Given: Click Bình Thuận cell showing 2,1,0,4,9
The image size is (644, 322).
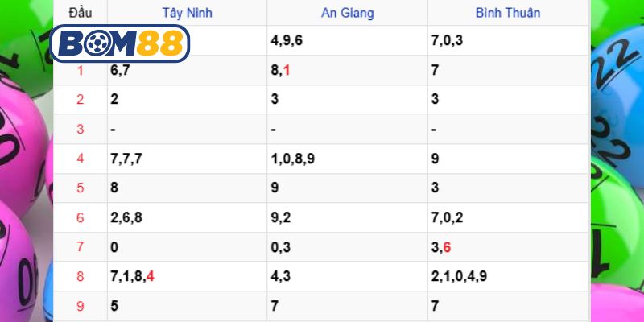Looking at the screenshot, I should click(x=459, y=277).
